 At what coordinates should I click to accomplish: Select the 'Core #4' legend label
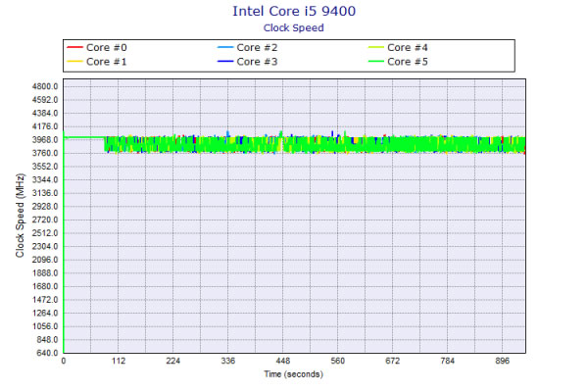408,48
